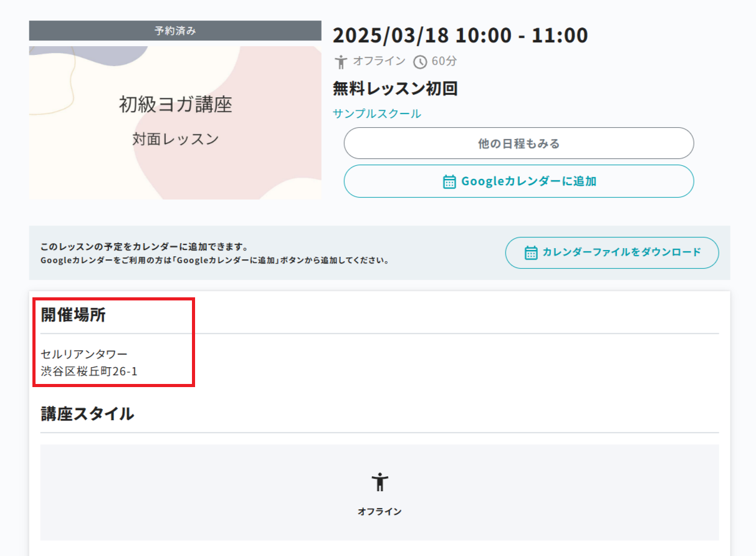Click the calendar icon on download button
Image resolution: width=756 pixels, height=556 pixels.
[x=531, y=252]
